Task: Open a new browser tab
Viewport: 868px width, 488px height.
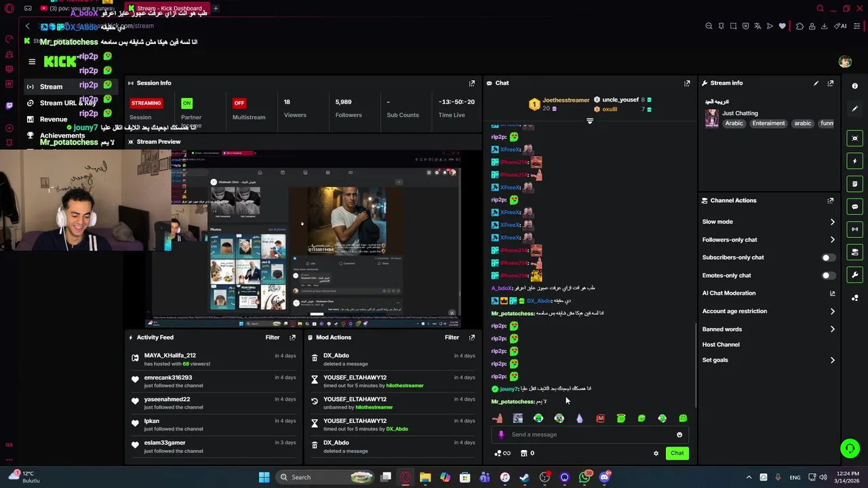Action: point(216,9)
